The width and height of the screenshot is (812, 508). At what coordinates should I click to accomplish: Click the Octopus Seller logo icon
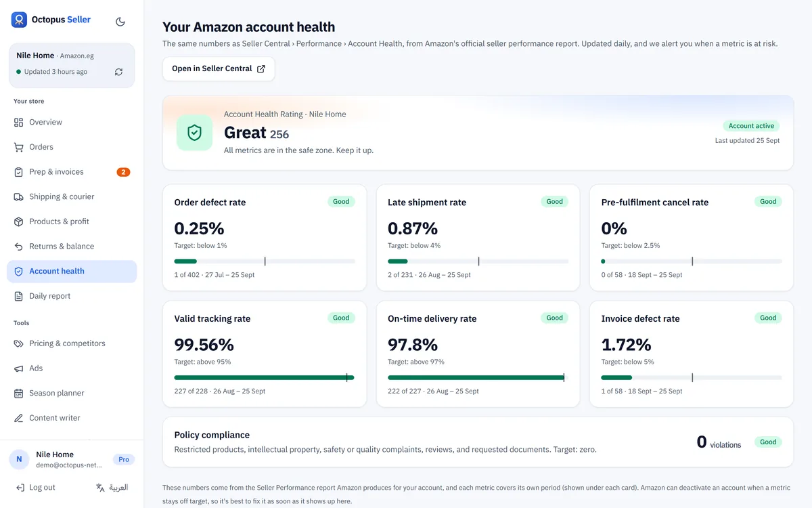coord(19,20)
